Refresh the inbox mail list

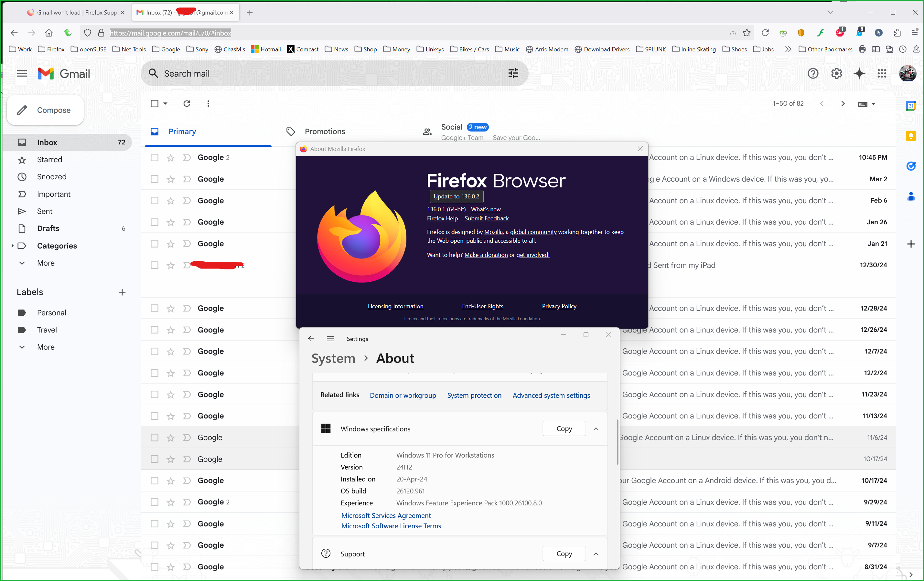(187, 103)
